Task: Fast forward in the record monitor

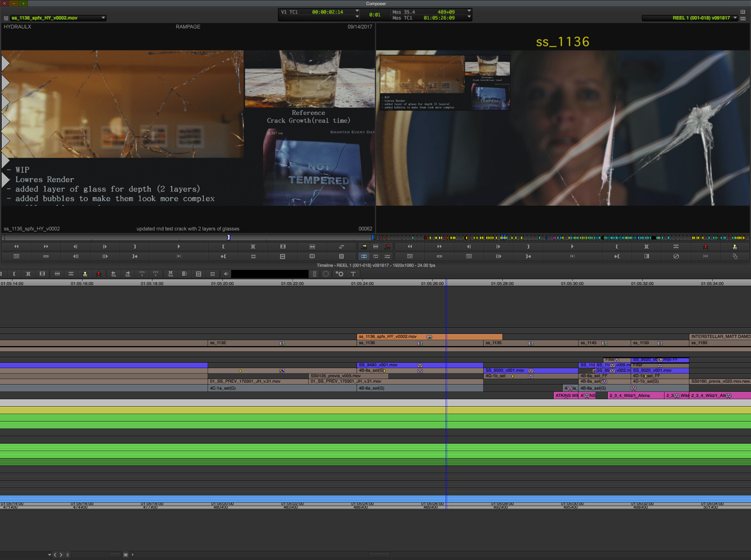Action: pyautogui.click(x=439, y=246)
